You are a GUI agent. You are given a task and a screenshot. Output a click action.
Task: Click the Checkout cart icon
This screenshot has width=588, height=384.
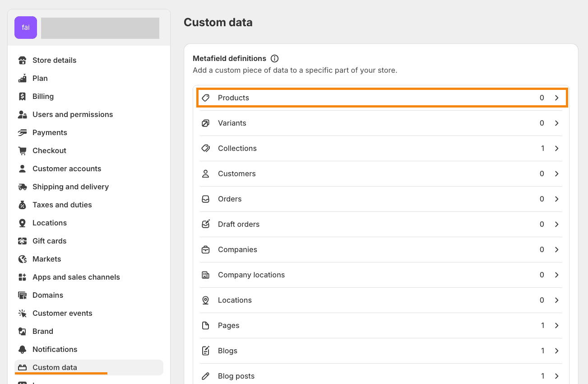pyautogui.click(x=22, y=150)
